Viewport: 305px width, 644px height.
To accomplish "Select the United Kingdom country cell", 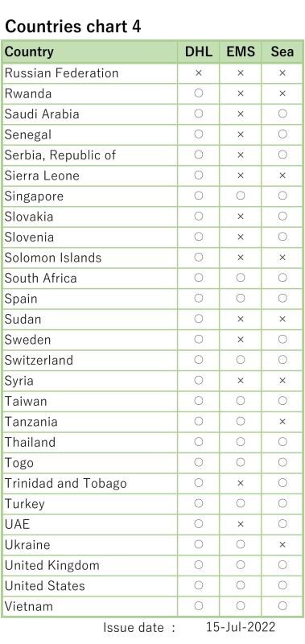I will tap(90, 565).
